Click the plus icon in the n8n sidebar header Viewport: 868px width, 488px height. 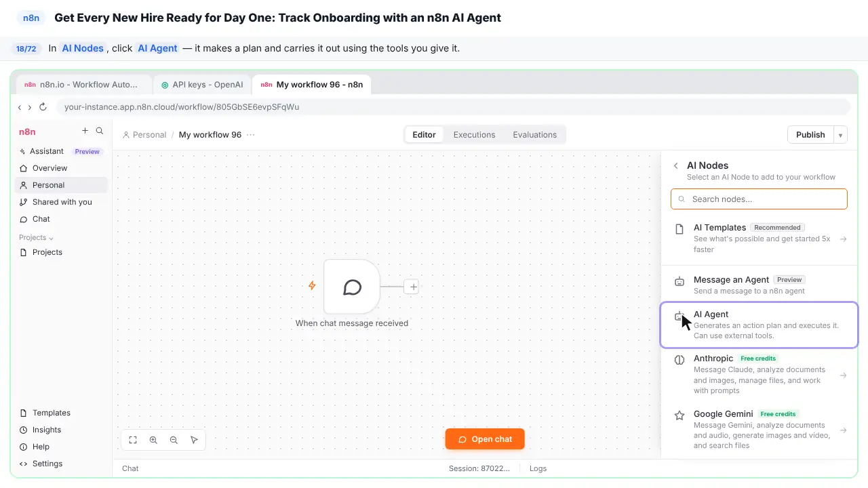(x=85, y=131)
